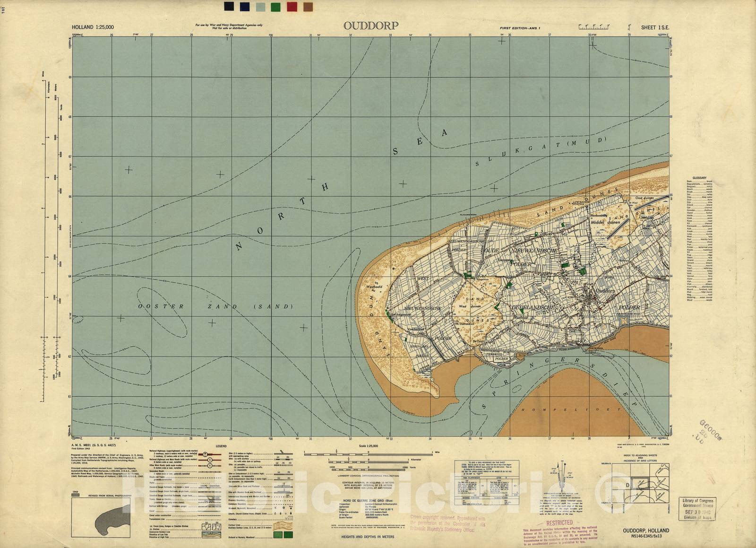Image resolution: width=756 pixels, height=548 pixels.
Task: Click the 'Oost duinen' label
Action: (644, 198)
